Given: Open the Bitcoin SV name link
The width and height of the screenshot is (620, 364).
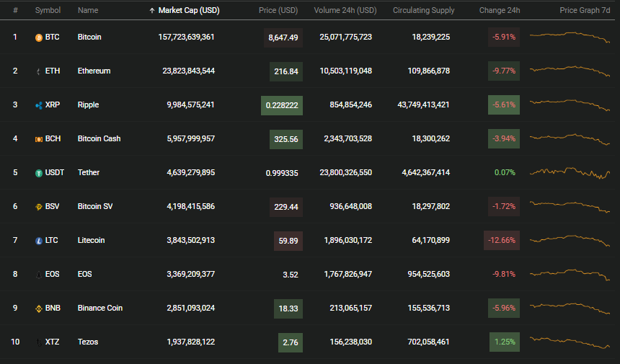Looking at the screenshot, I should click(x=95, y=206).
